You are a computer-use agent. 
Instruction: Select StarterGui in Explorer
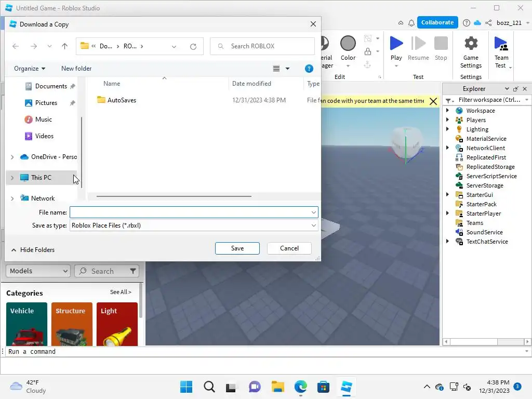point(479,195)
